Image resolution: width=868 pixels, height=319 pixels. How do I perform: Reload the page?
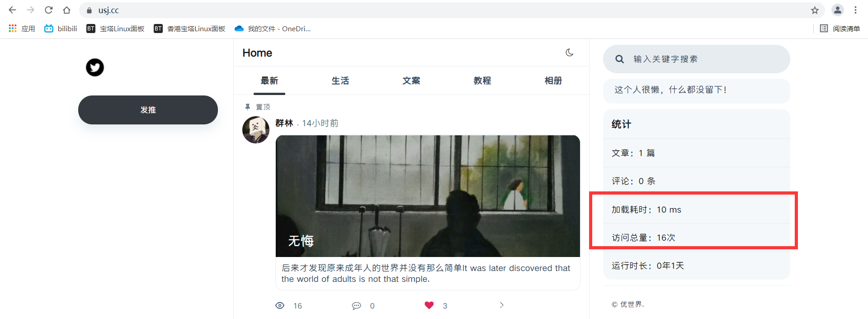point(49,10)
